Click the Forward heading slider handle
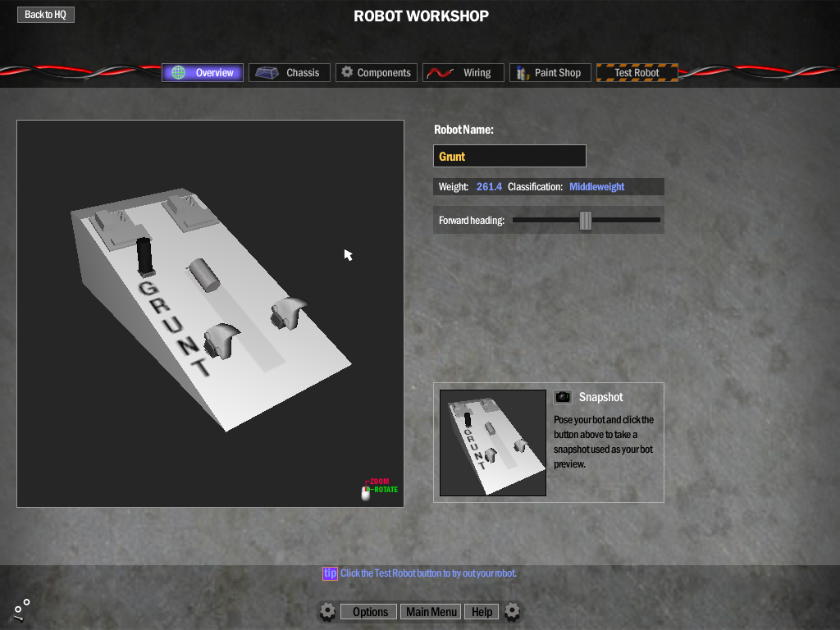 pos(585,221)
